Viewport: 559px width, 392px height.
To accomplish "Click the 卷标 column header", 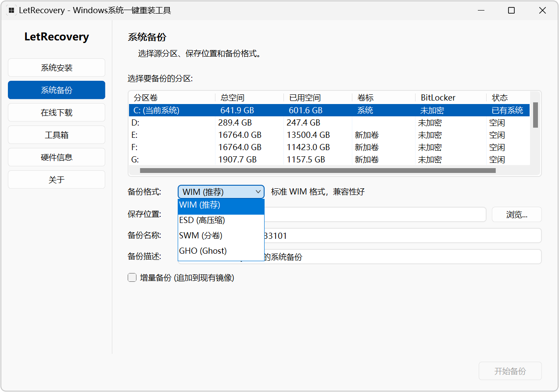I will (383, 97).
